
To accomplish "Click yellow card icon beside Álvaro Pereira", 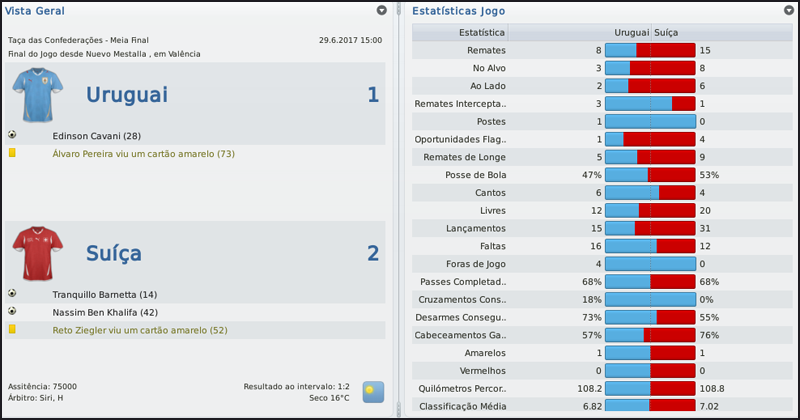I will 12,154.
